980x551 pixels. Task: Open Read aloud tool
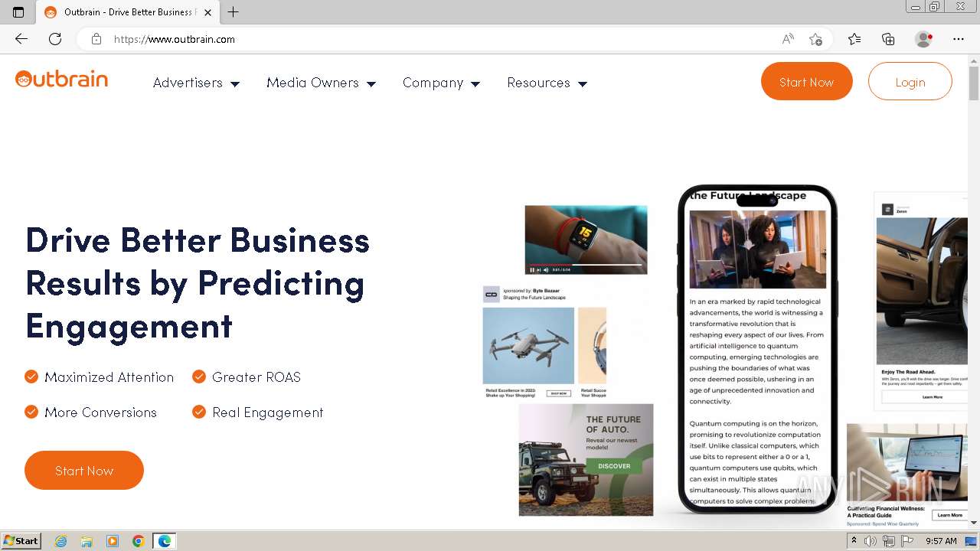[788, 39]
